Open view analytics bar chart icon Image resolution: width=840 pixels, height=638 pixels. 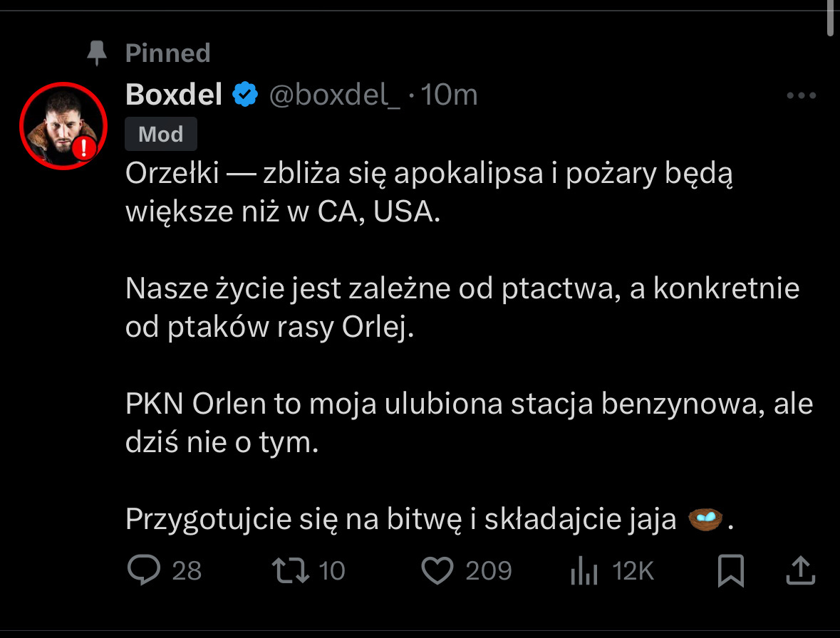coord(585,570)
